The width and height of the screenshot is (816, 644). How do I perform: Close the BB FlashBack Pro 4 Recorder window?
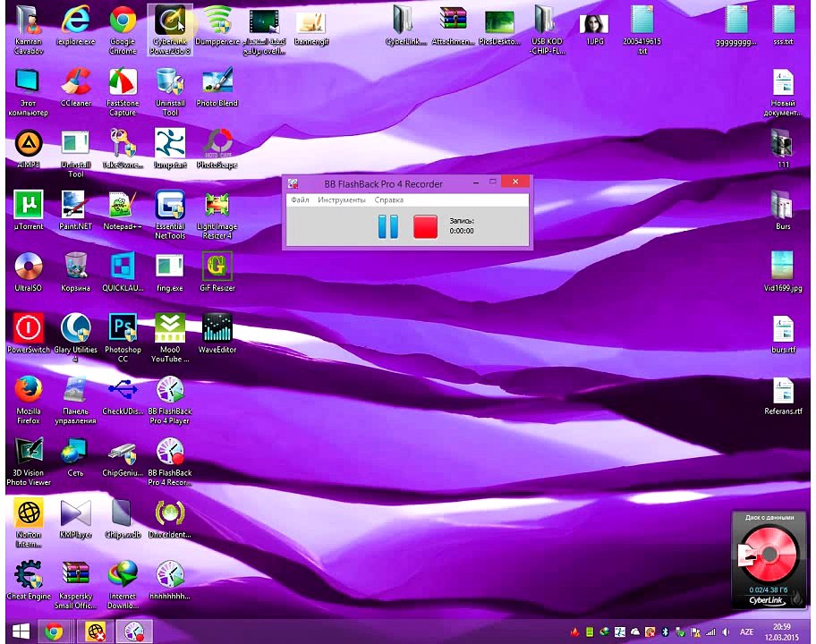point(515,182)
